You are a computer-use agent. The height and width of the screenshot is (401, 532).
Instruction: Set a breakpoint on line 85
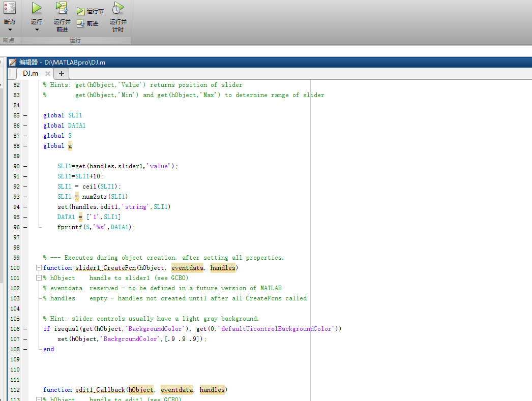24,115
